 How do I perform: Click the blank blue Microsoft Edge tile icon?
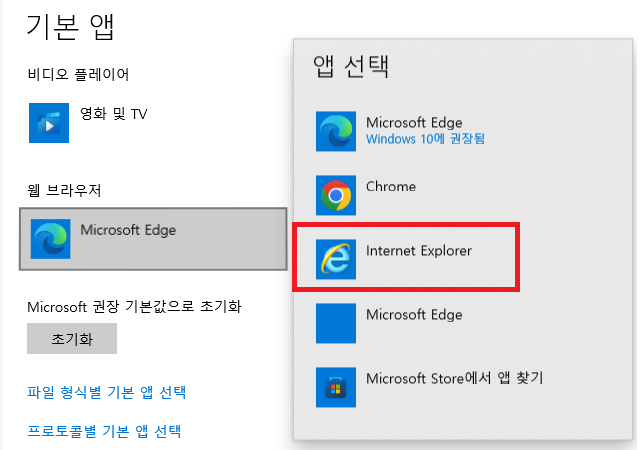[336, 323]
